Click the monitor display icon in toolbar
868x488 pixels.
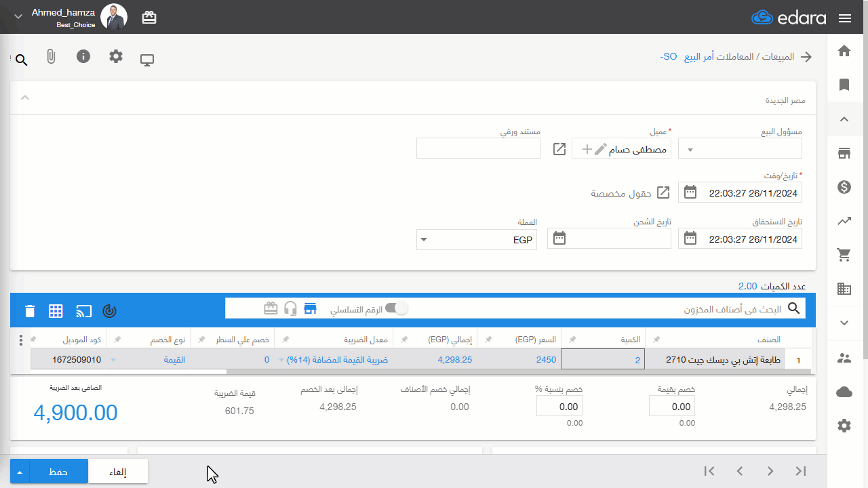(147, 60)
